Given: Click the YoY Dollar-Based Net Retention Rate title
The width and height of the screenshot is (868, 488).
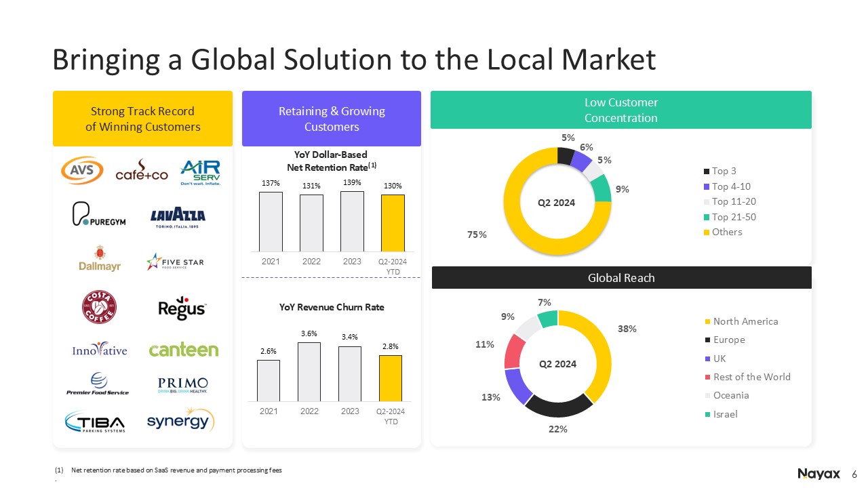Looking at the screenshot, I should pyautogui.click(x=332, y=161).
